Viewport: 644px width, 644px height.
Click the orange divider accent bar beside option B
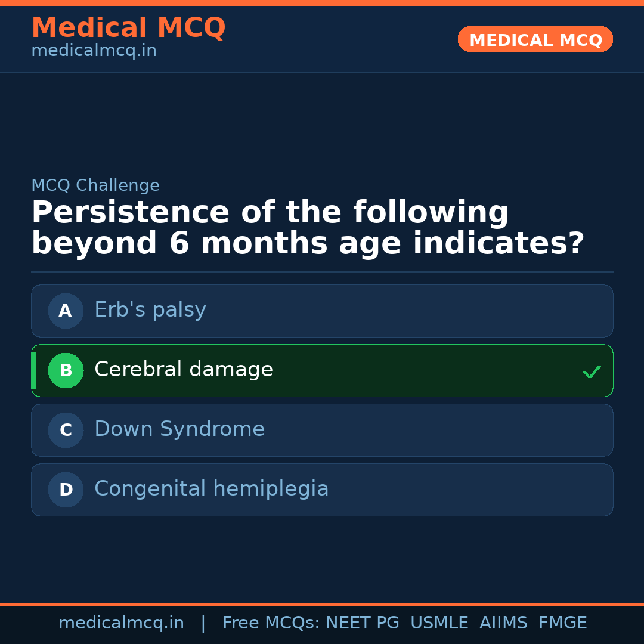pos(33,370)
